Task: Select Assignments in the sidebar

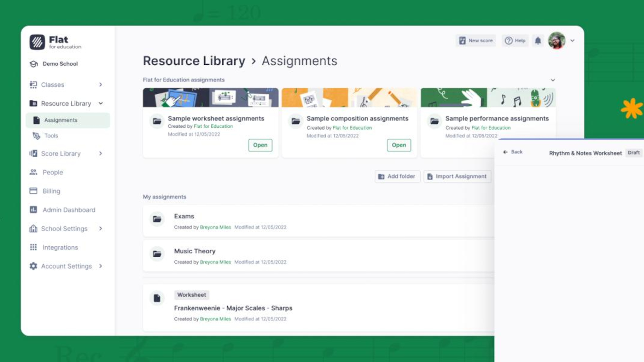Action: coord(61,120)
